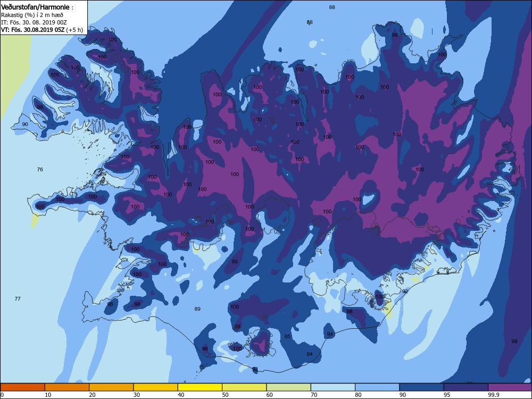Pick the pale yellow 50–60 legend swatch
Viewport: 532px width, 399px height.
244,387
